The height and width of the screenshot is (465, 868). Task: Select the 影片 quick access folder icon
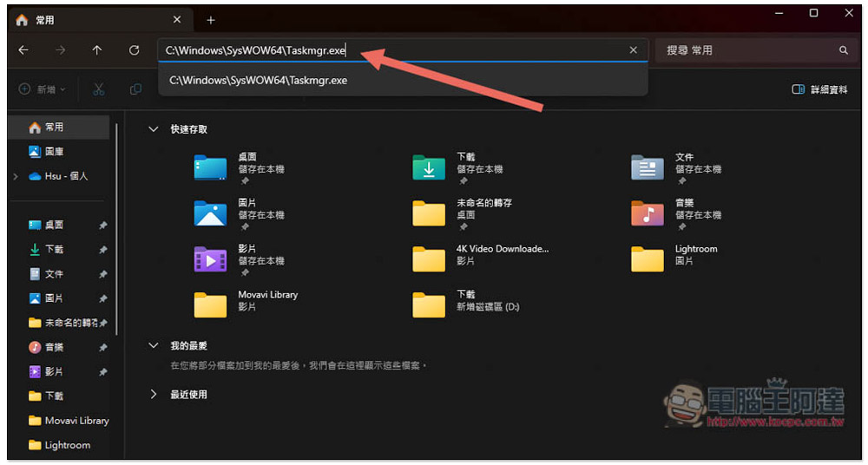click(210, 259)
